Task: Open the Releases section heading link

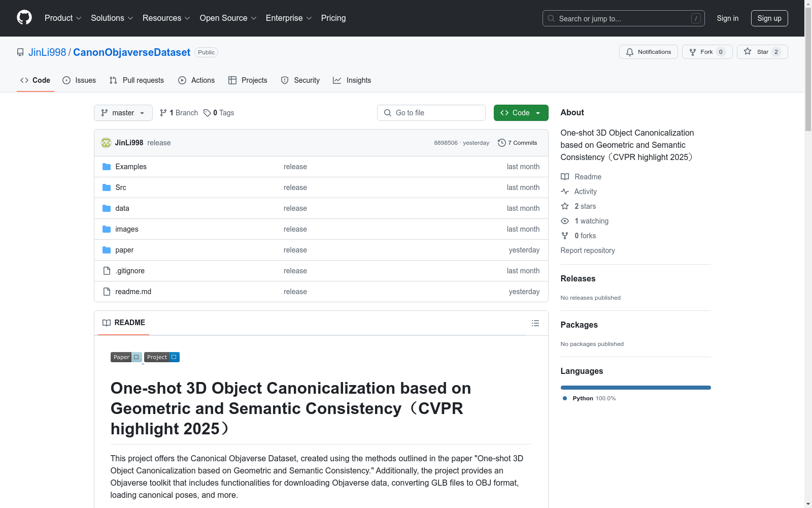Action: pos(578,278)
